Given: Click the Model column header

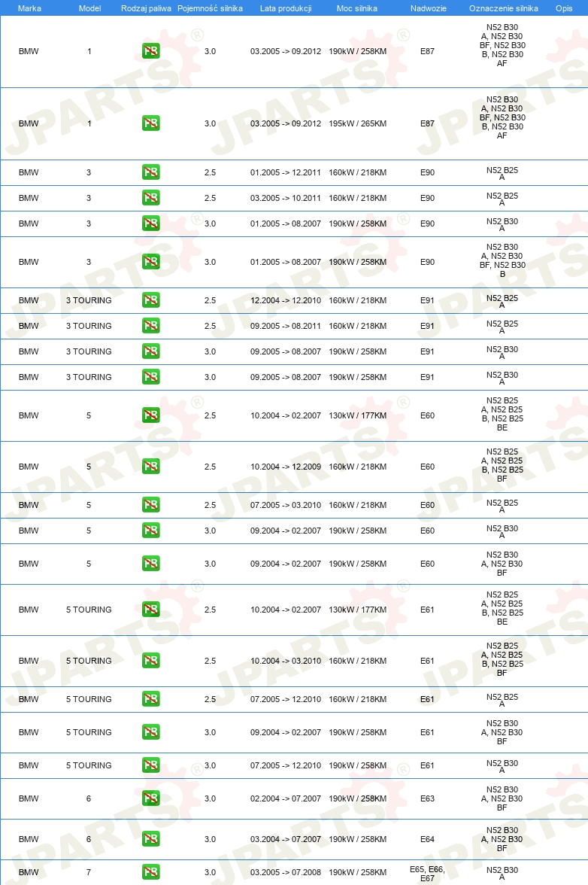Looking at the screenshot, I should (89, 8).
